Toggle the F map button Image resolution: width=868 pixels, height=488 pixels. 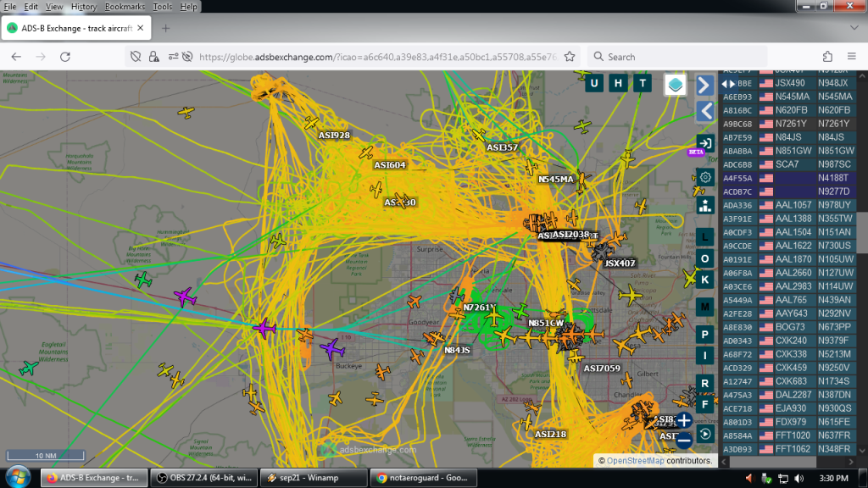click(704, 404)
